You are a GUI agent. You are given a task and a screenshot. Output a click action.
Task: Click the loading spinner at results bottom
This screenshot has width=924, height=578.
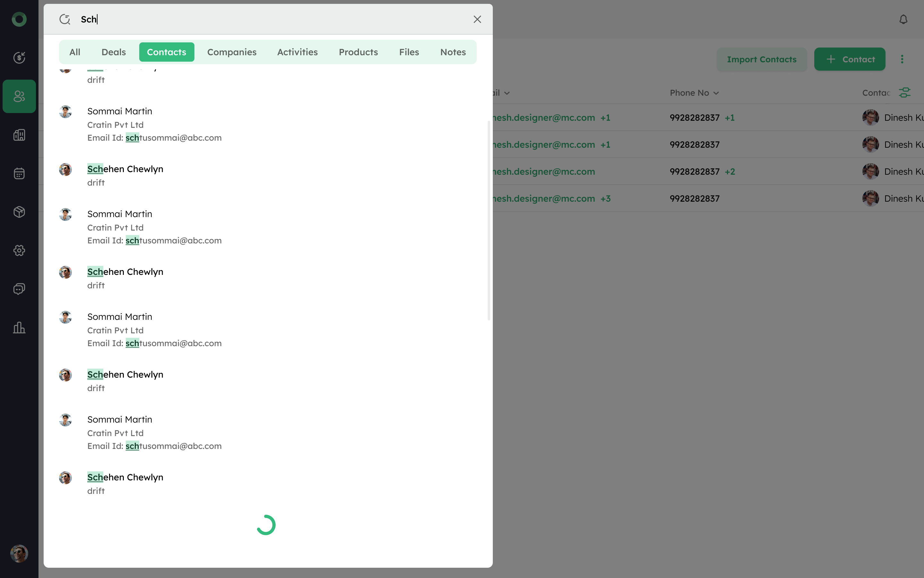pos(266,525)
